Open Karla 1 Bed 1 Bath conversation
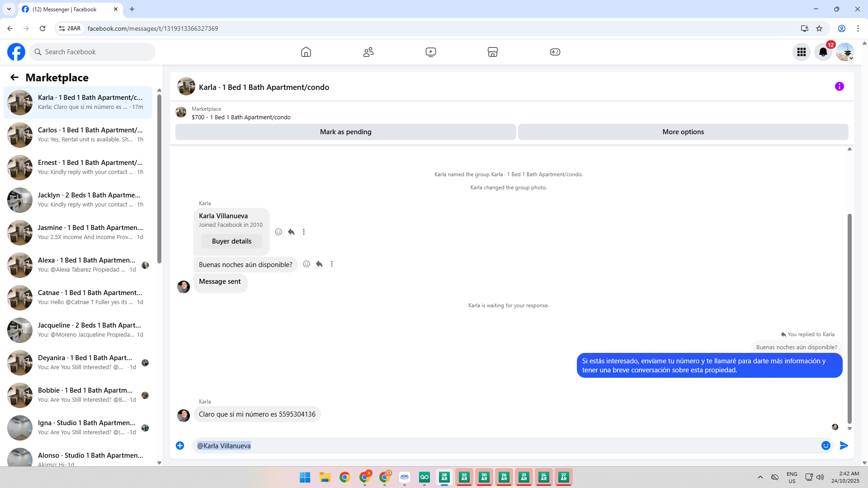 [78, 103]
